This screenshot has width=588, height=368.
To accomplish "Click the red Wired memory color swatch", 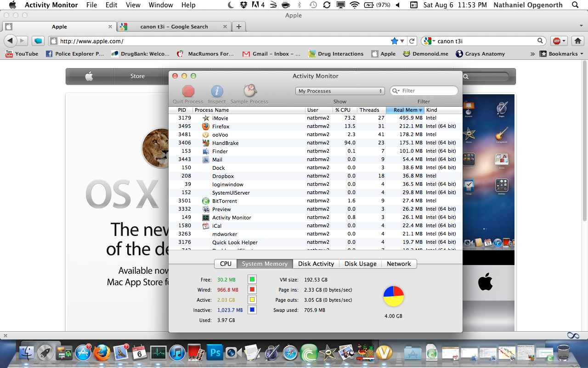I will coord(252,290).
